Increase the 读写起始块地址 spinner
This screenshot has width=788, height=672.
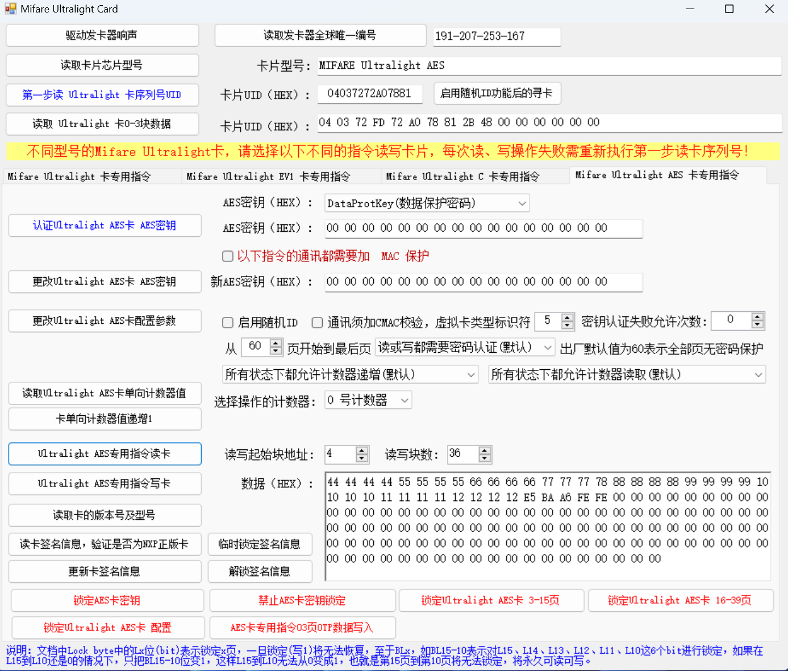[362, 450]
